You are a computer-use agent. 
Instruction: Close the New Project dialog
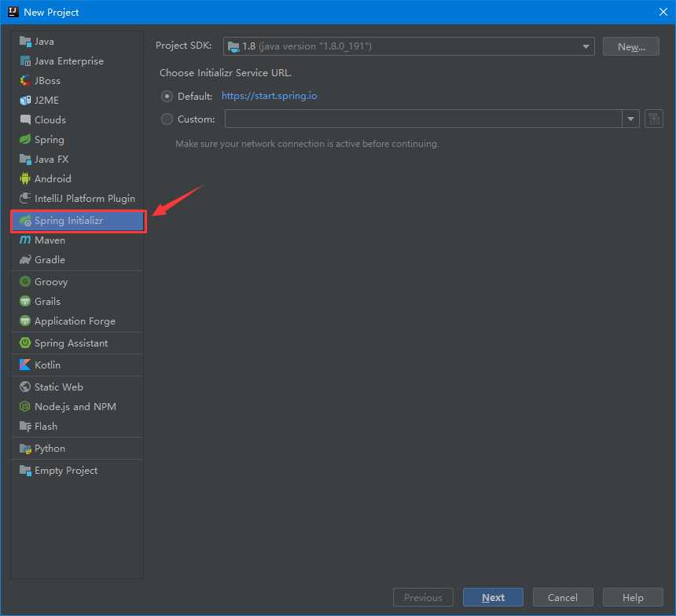pos(663,12)
